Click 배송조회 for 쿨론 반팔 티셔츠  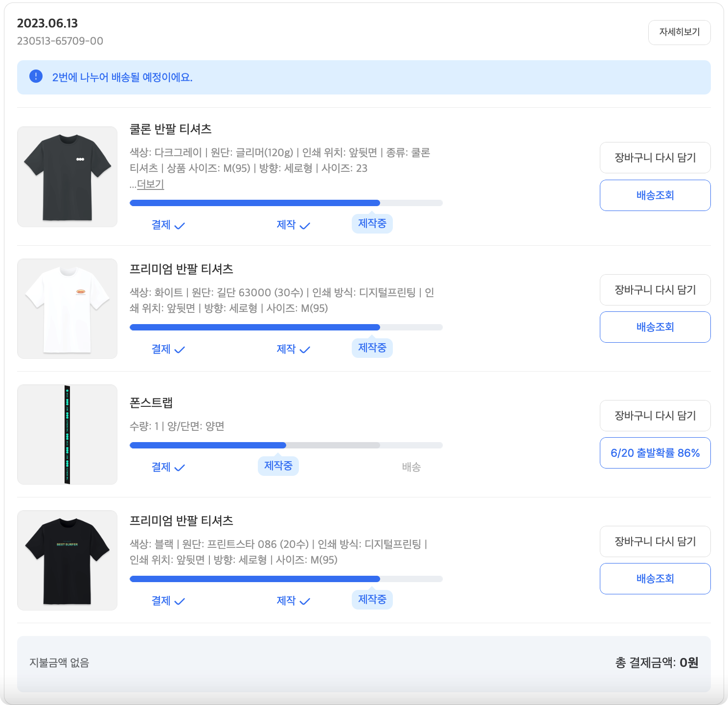(655, 195)
